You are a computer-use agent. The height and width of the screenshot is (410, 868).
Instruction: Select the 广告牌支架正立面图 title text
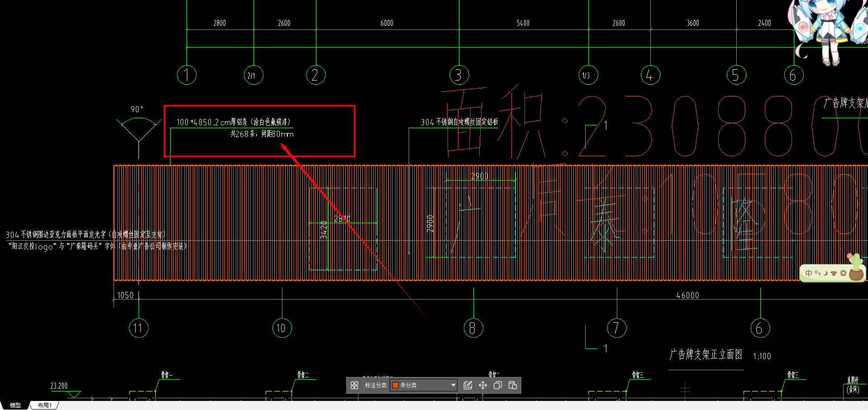706,354
